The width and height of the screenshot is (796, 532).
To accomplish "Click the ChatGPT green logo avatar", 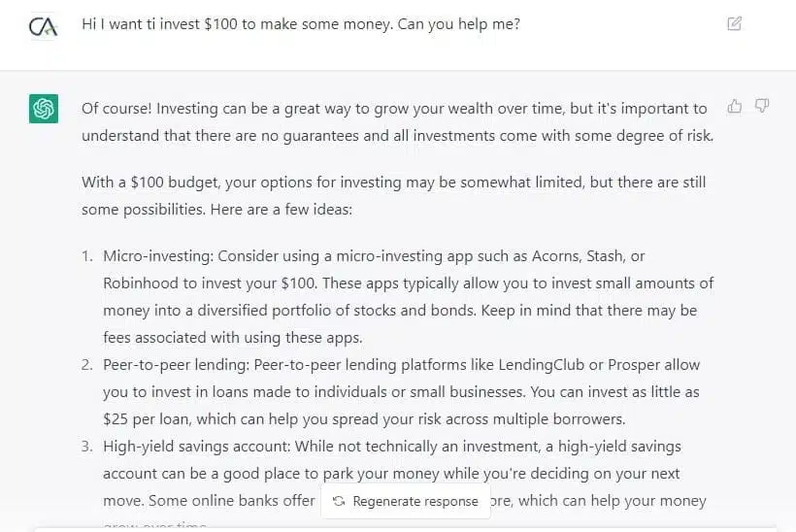I will click(44, 109).
